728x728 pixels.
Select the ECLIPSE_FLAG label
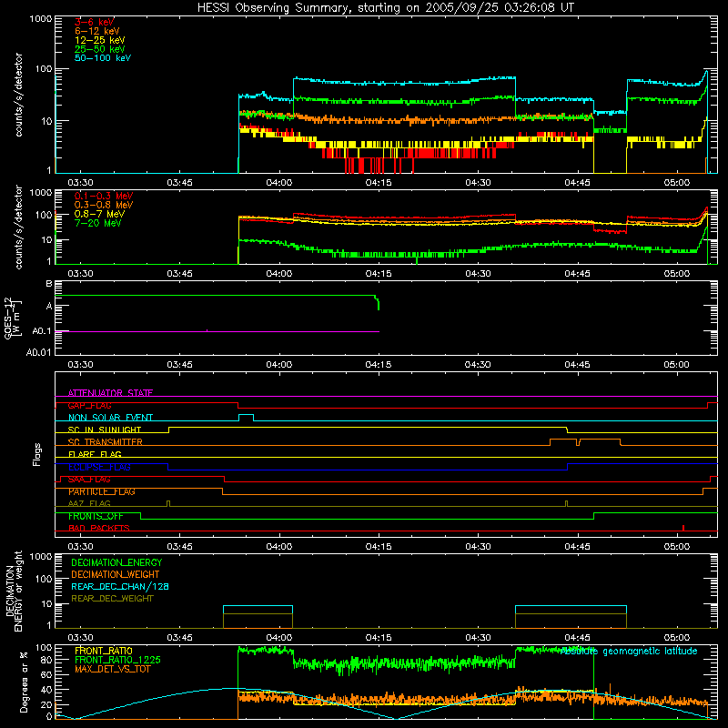99,467
